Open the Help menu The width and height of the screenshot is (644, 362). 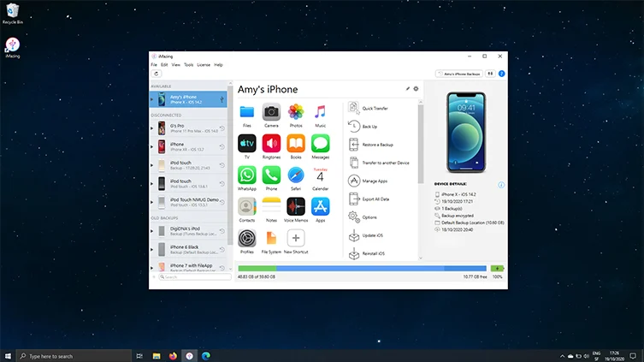(x=218, y=65)
